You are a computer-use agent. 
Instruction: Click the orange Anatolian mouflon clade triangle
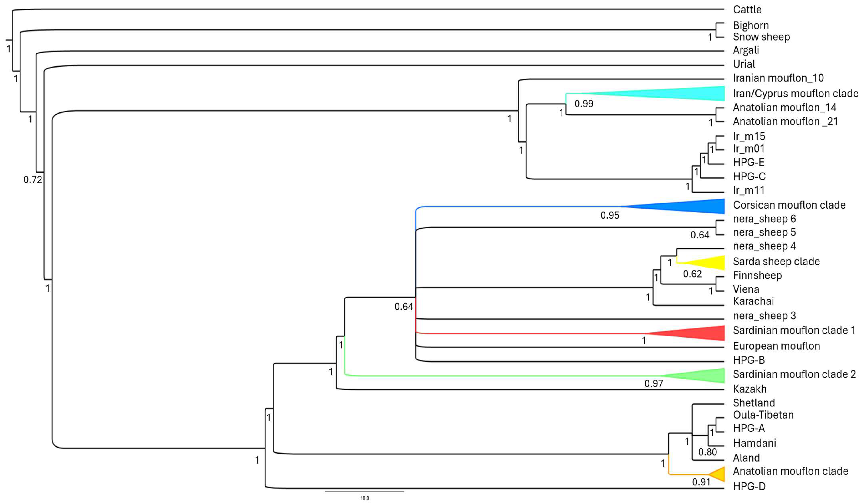[x=719, y=474]
